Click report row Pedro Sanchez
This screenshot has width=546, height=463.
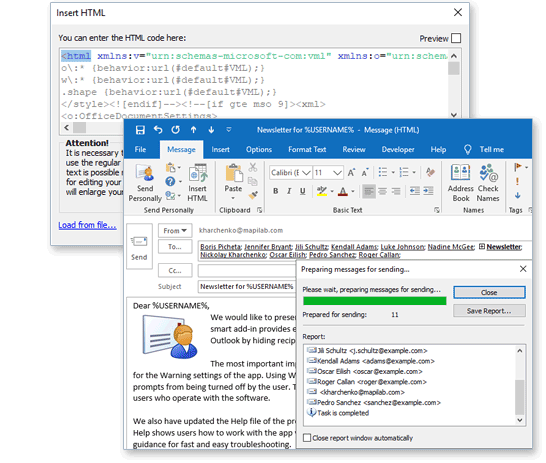coord(374,402)
